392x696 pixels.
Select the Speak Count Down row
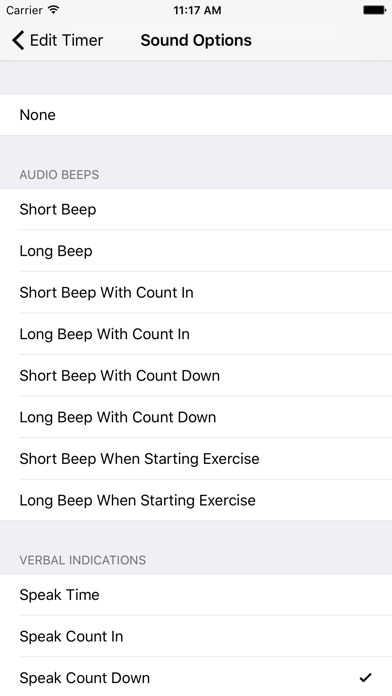tap(196, 678)
